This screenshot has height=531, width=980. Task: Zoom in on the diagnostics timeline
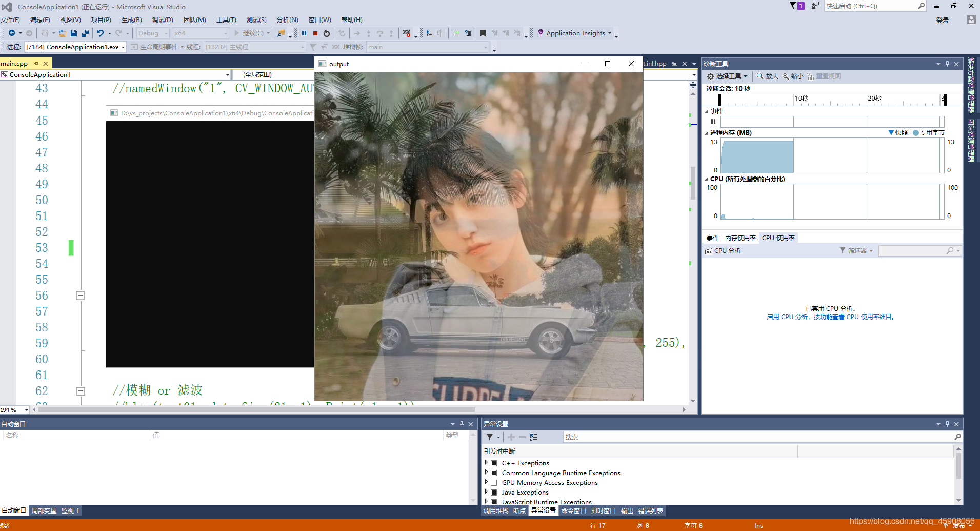(x=768, y=76)
